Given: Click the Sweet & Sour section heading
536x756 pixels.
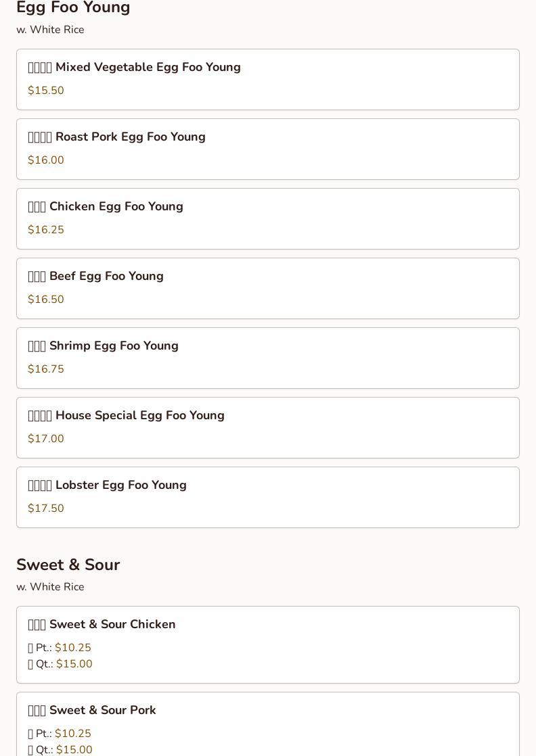Looking at the screenshot, I should point(68,565).
